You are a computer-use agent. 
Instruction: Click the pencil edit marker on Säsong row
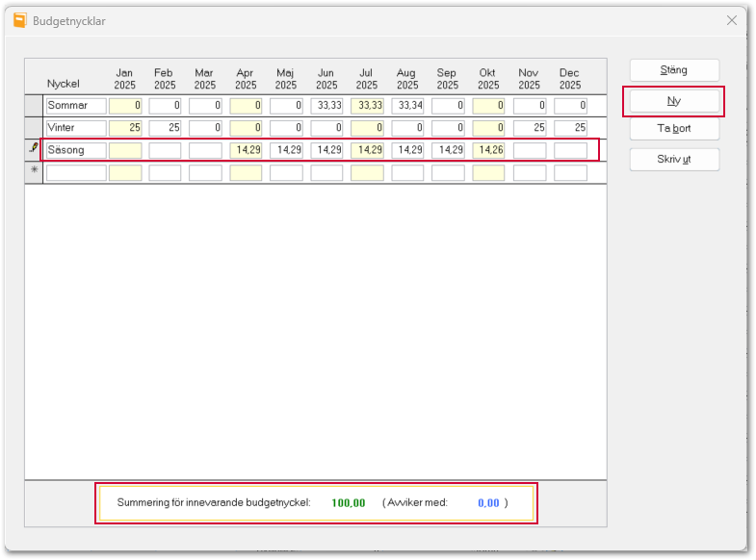(34, 148)
